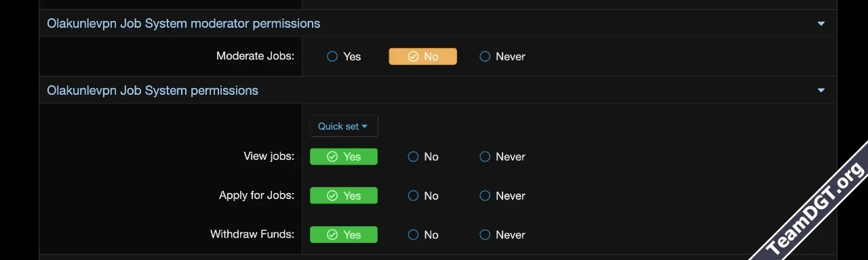Viewport: 868px width, 260px height.
Task: Set Withdraw Funds to No
Action: (423, 235)
